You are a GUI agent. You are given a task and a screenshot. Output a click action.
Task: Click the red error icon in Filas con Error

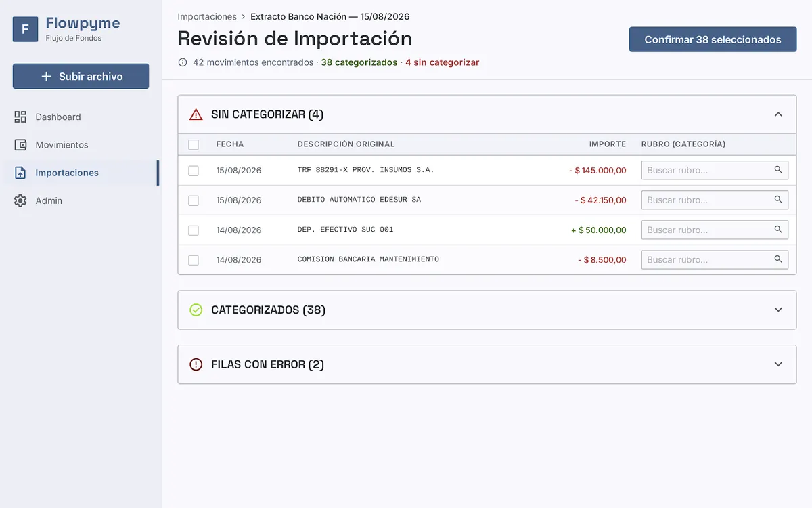pos(196,364)
